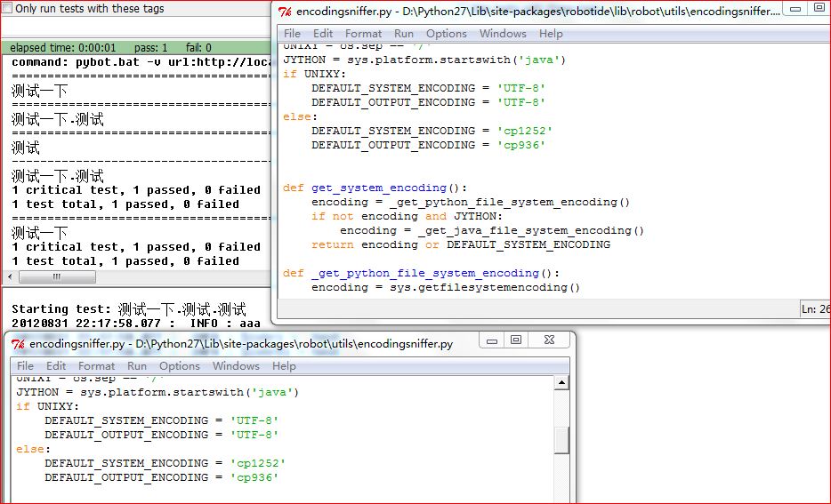The height and width of the screenshot is (504, 831).
Task: Open File menu in upper IDLE window
Action: [292, 34]
